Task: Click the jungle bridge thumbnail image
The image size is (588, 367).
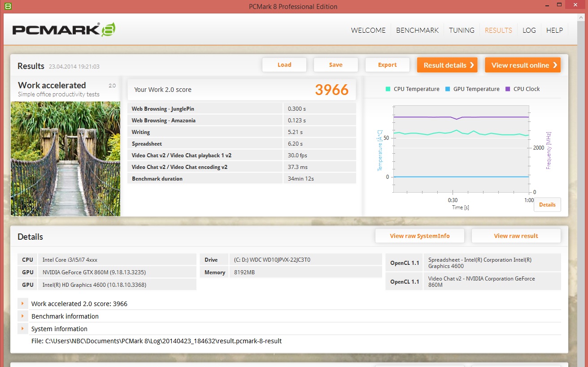Action: pyautogui.click(x=65, y=159)
